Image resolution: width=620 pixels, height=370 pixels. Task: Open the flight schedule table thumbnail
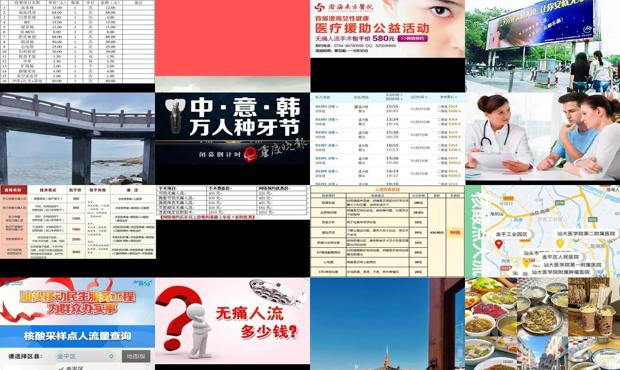[388, 139]
